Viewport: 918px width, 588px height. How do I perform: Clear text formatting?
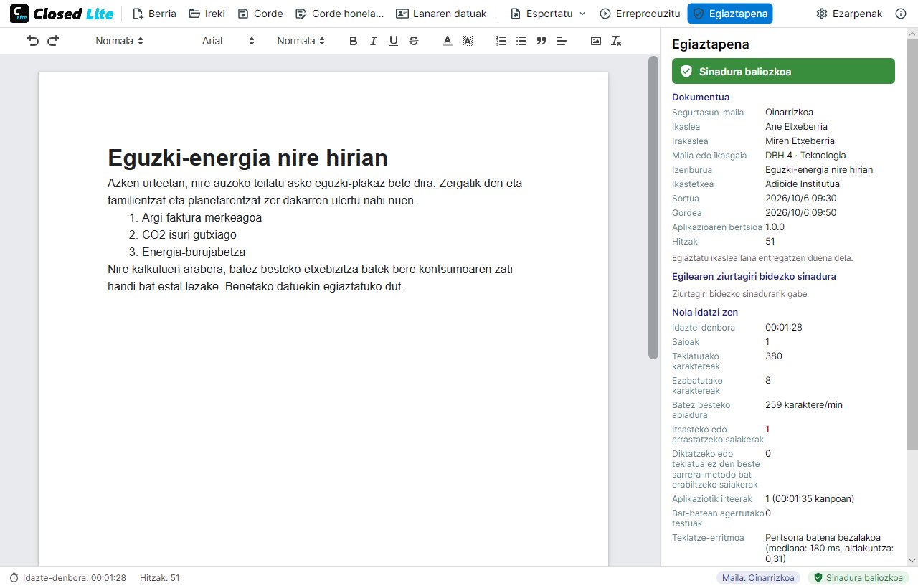(615, 41)
